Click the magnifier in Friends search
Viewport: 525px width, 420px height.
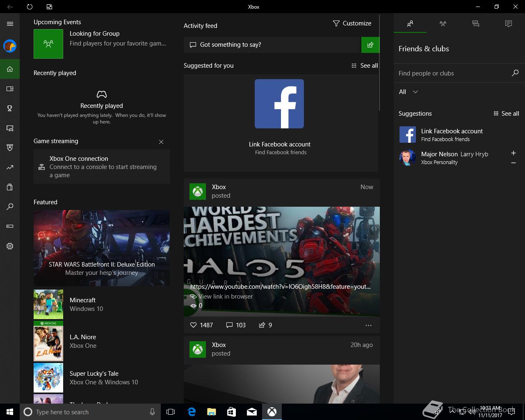pos(515,73)
